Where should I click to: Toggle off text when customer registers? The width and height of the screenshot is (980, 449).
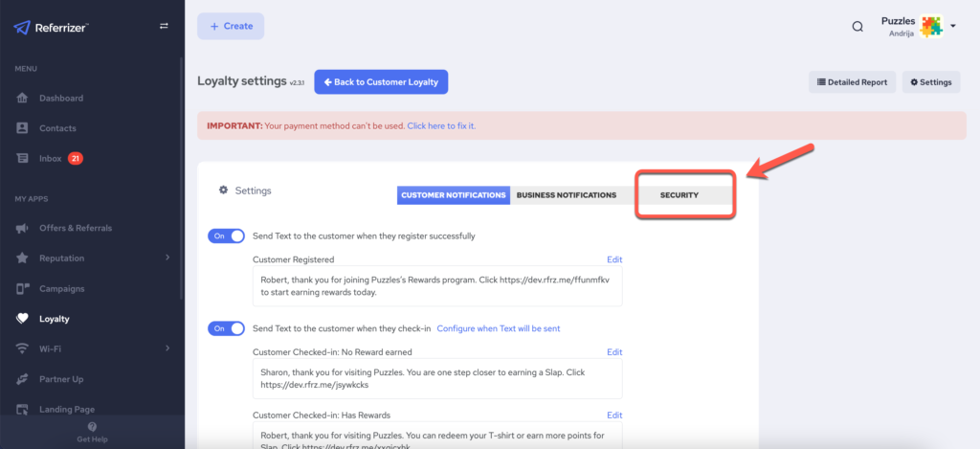(x=226, y=236)
